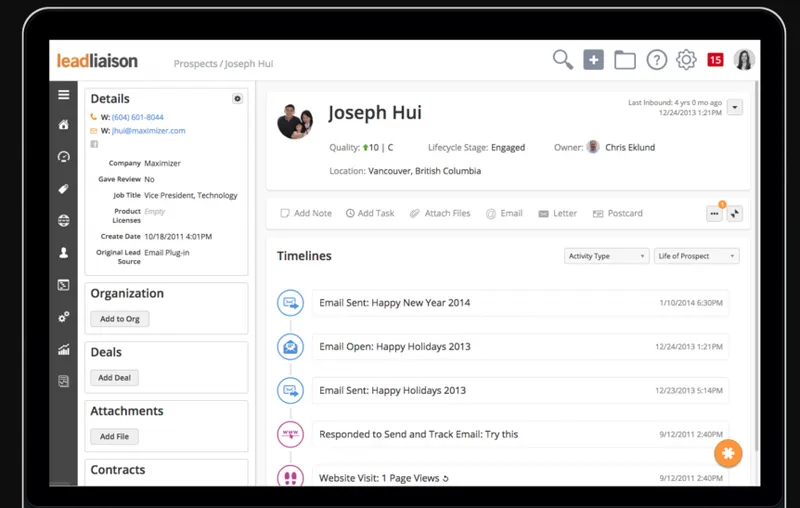Viewport: 800px width, 508px height.
Task: Click Postcard action in toolbar
Action: [617, 213]
